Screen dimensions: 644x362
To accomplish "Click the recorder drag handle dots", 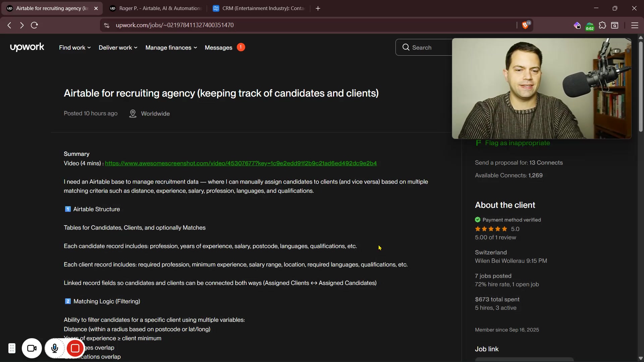I will coord(12,349).
